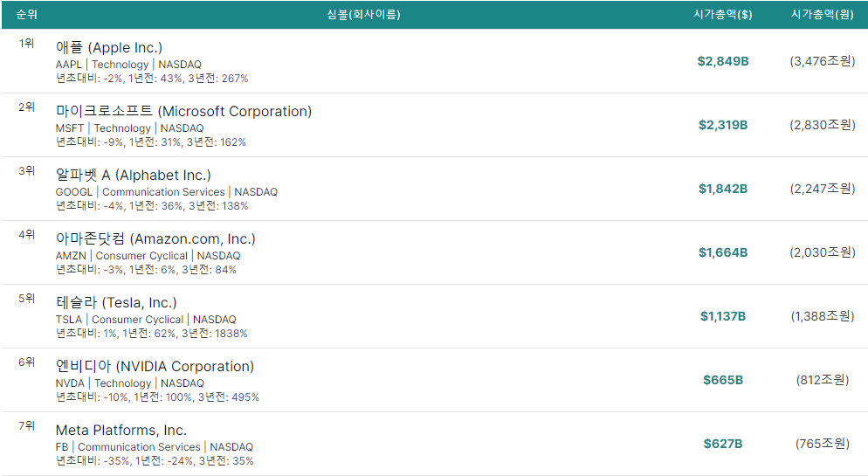Click the (812조원) won value

coord(823,380)
